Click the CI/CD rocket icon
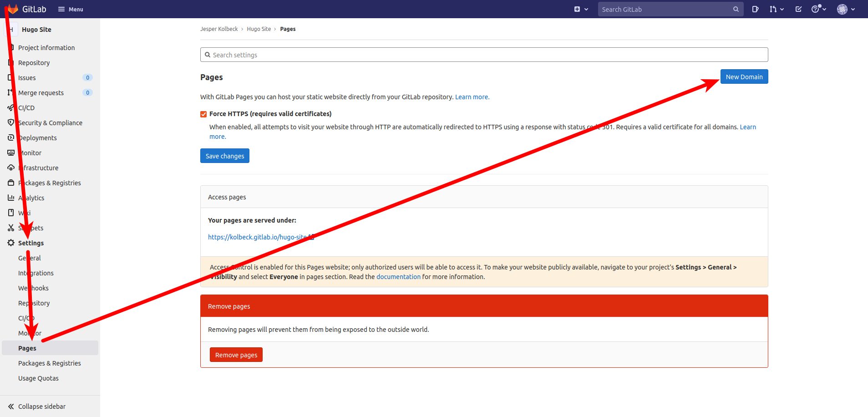This screenshot has width=868, height=417. tap(11, 108)
